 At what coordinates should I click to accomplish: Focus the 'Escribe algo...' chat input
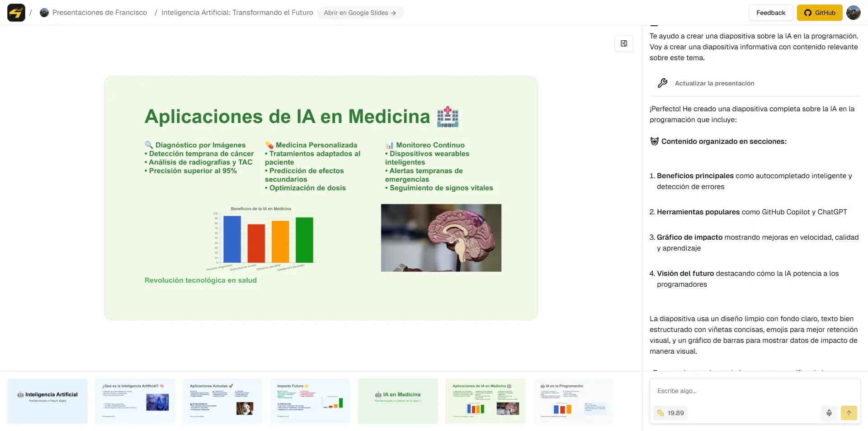click(755, 391)
